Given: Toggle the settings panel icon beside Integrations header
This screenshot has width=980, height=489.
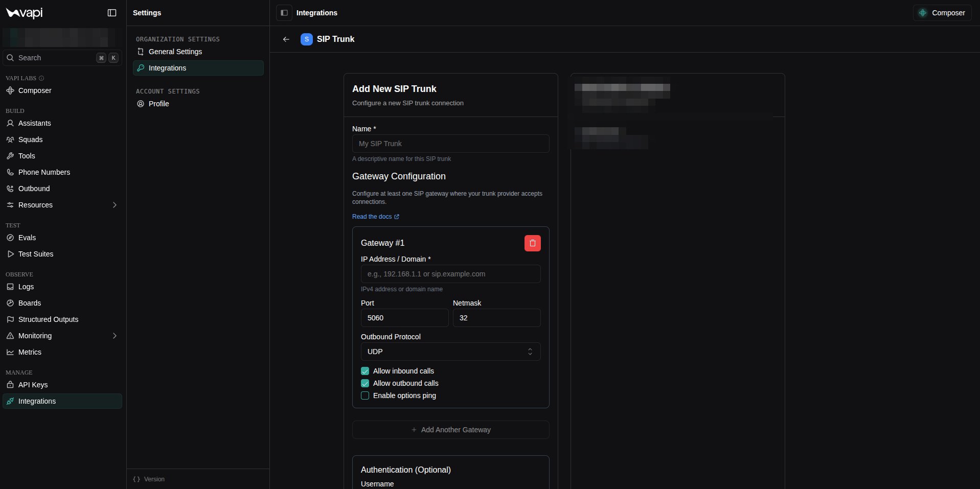Looking at the screenshot, I should point(284,13).
